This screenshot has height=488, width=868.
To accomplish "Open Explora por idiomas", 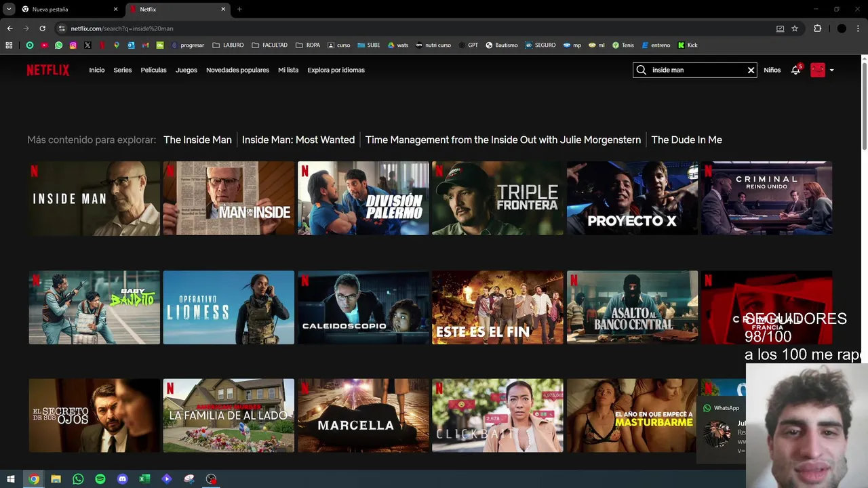I will click(336, 70).
